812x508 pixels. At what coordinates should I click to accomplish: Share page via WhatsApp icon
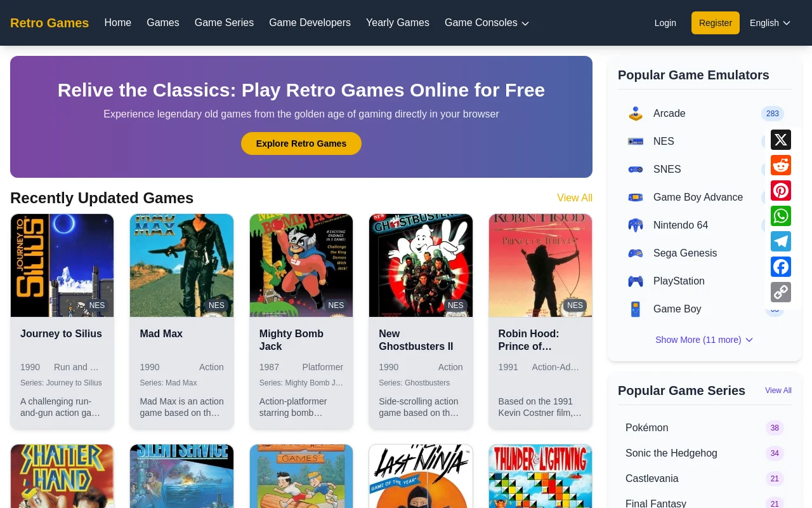click(x=781, y=216)
